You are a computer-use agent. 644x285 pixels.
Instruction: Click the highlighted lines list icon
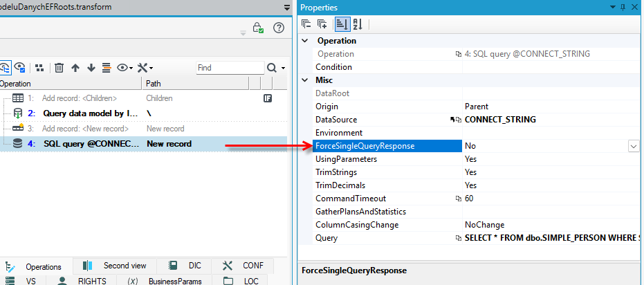pyautogui.click(x=107, y=68)
